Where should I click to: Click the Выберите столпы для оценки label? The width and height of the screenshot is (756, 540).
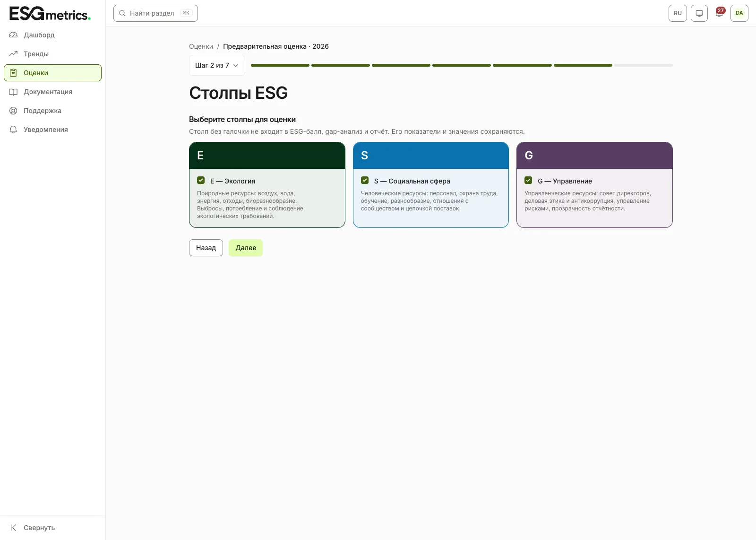coord(242,120)
